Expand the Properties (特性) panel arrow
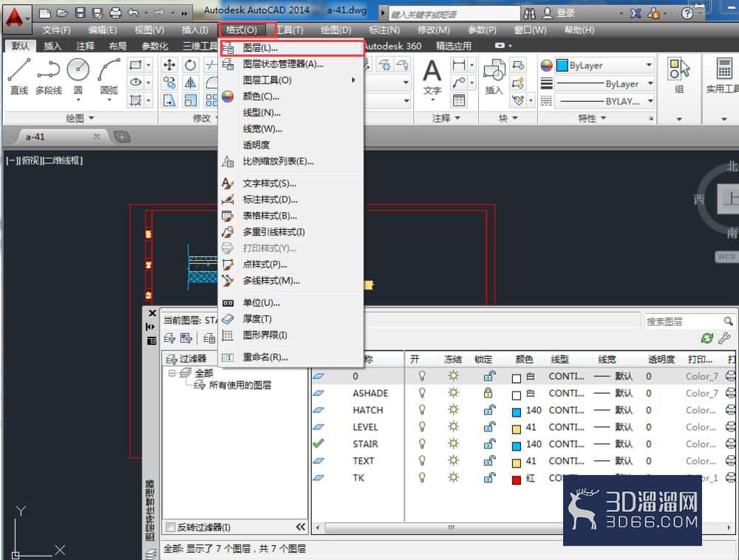 point(604,117)
